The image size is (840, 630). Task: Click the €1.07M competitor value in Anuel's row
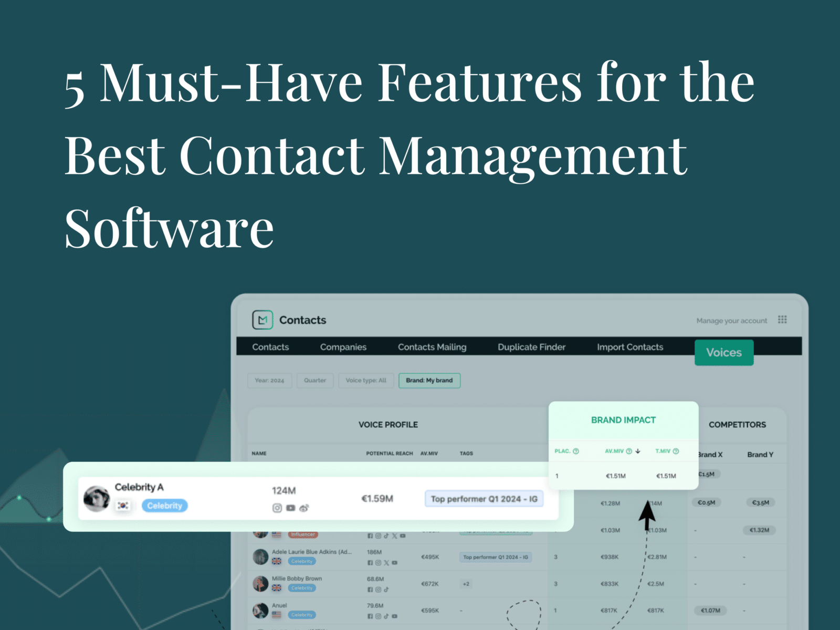[x=710, y=610]
